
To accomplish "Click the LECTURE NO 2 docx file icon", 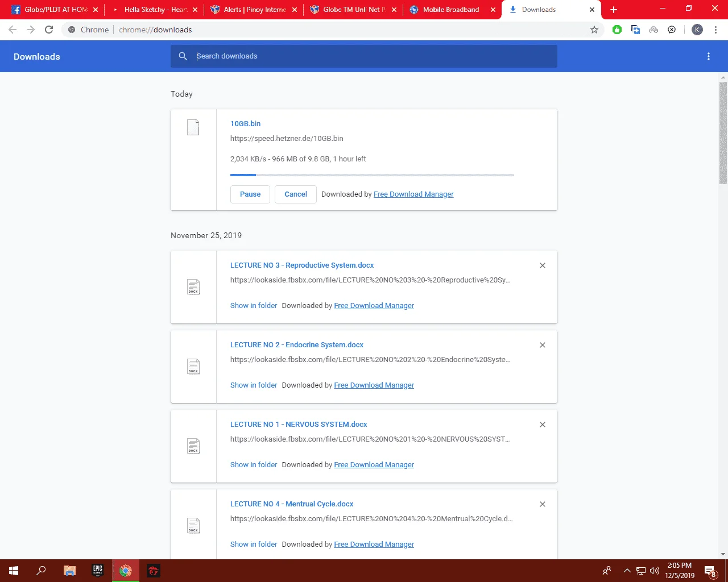I will [x=193, y=367].
